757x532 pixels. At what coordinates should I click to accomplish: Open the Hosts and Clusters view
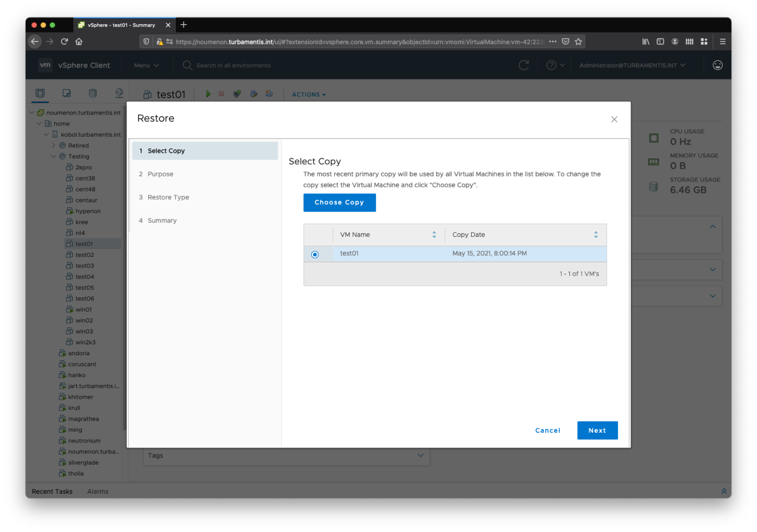pos(40,93)
